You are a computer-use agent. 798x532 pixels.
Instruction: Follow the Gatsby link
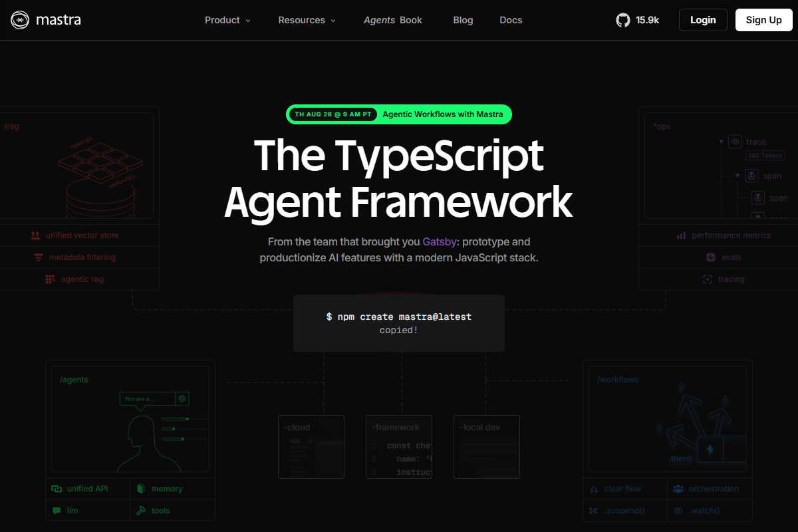[439, 242]
